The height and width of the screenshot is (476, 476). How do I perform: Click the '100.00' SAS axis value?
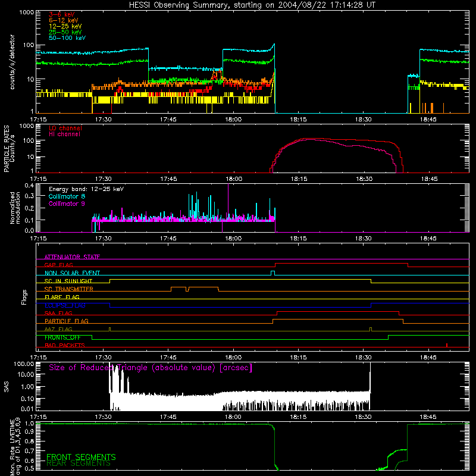24,364
